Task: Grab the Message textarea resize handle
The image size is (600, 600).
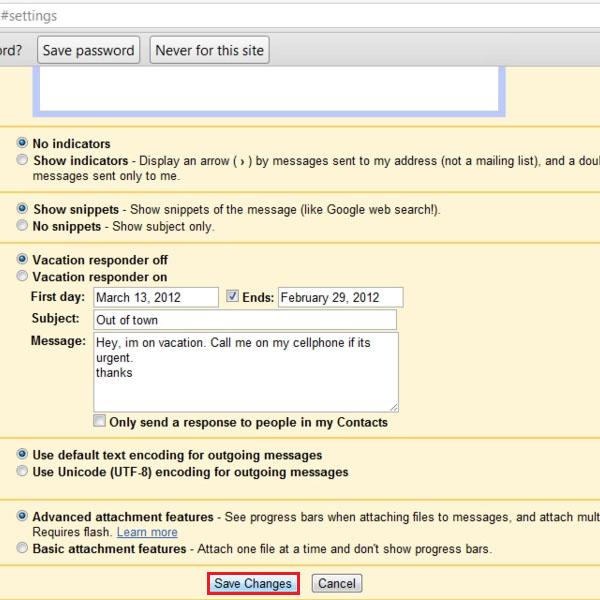Action: click(x=394, y=408)
